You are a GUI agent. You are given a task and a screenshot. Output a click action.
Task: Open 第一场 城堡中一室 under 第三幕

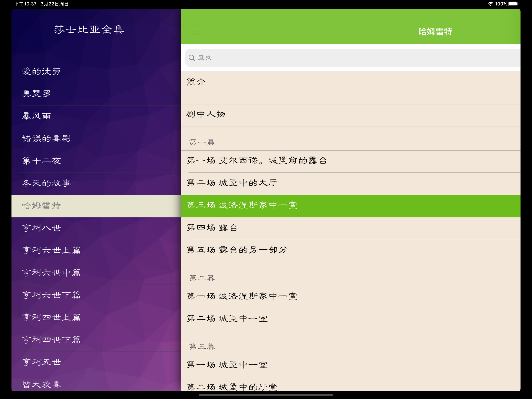coord(351,366)
